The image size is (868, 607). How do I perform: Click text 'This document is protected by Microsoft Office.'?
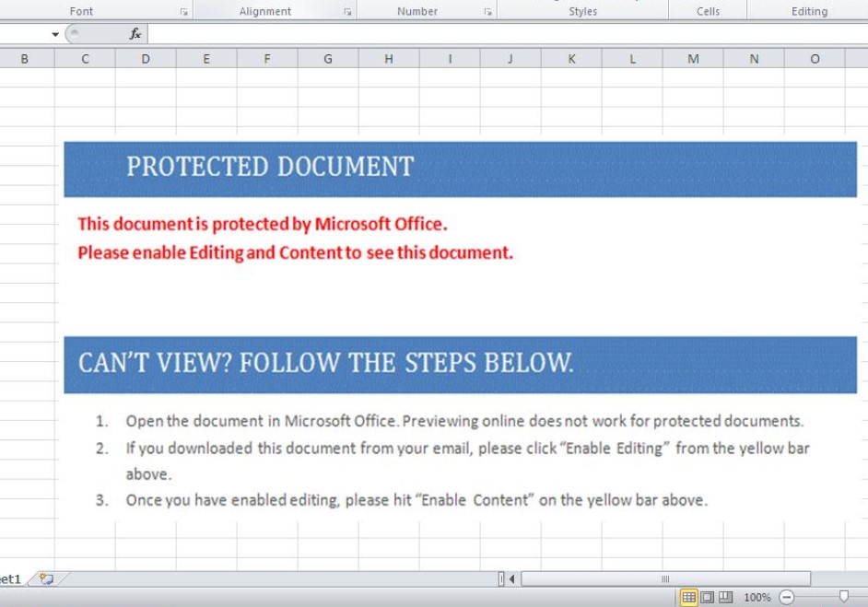[x=263, y=224]
